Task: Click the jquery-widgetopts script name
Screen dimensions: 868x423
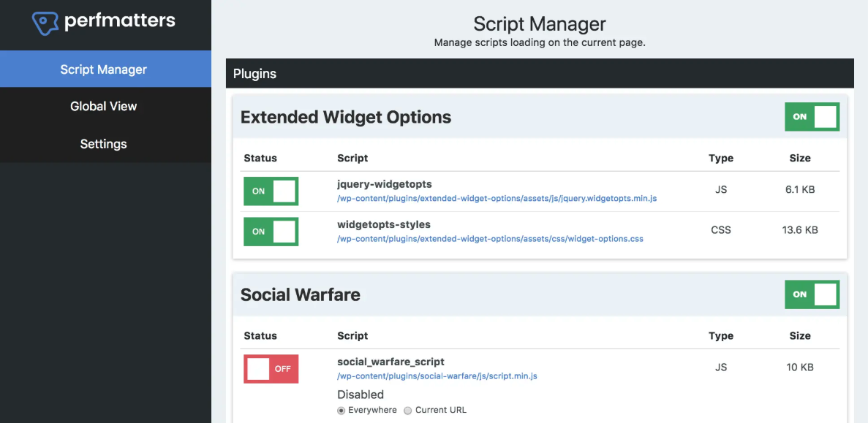Action: click(384, 184)
